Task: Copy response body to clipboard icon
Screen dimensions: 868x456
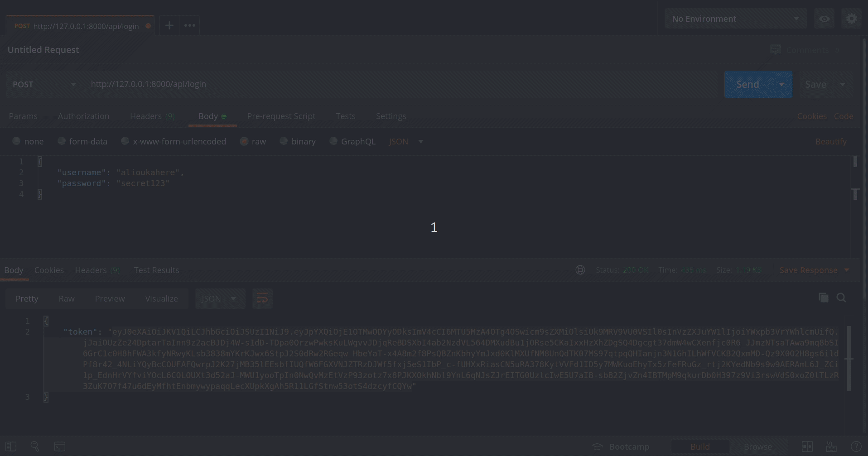Action: coord(823,298)
